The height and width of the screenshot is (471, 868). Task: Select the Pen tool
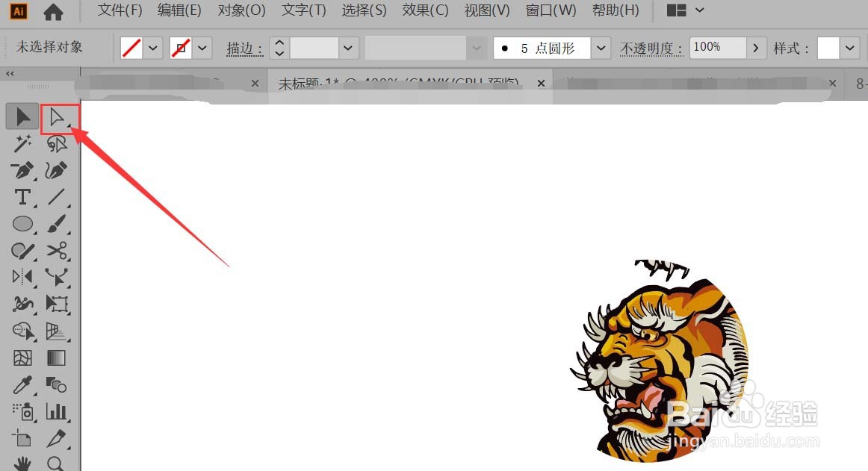22,170
